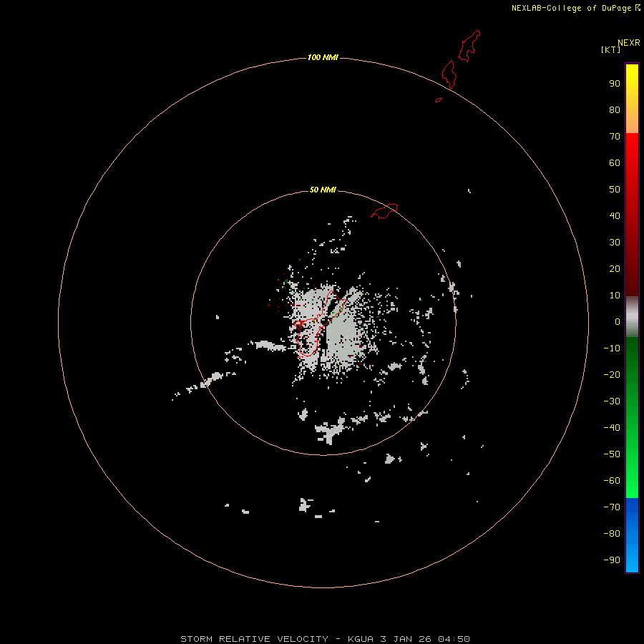The image size is (644, 644).
Task: Click the 70 value on velocity scale
Action: (615, 137)
